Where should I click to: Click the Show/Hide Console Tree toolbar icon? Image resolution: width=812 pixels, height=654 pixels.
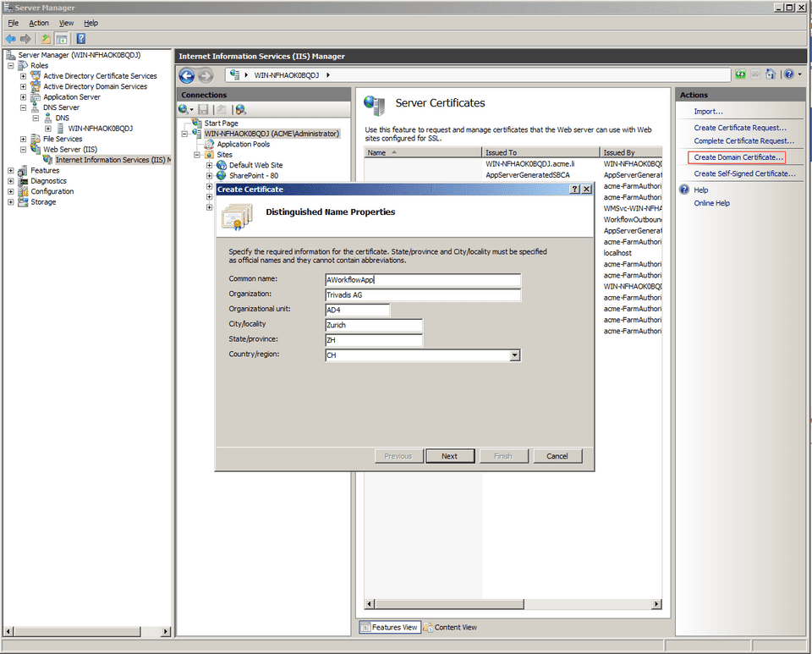[x=62, y=38]
